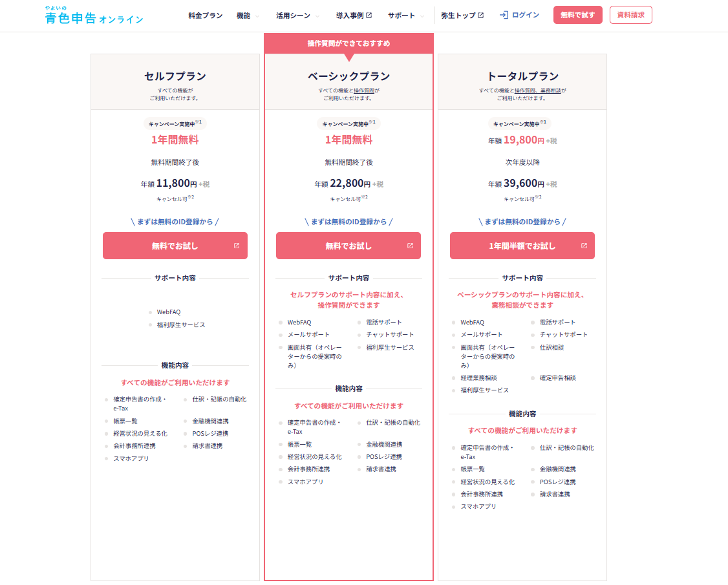Click 1年間半額でお試し under トータルプラン
Screen dimensions: 728x585
point(522,246)
